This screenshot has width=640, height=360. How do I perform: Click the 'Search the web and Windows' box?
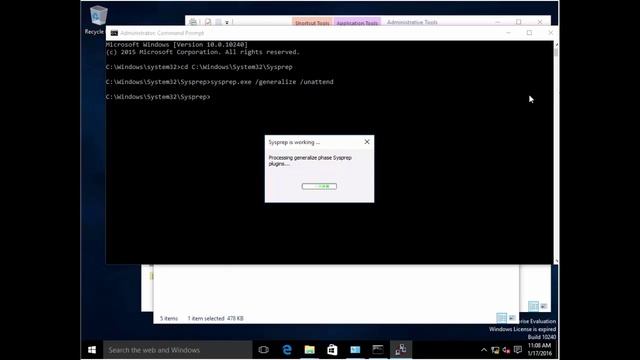[x=178, y=350]
